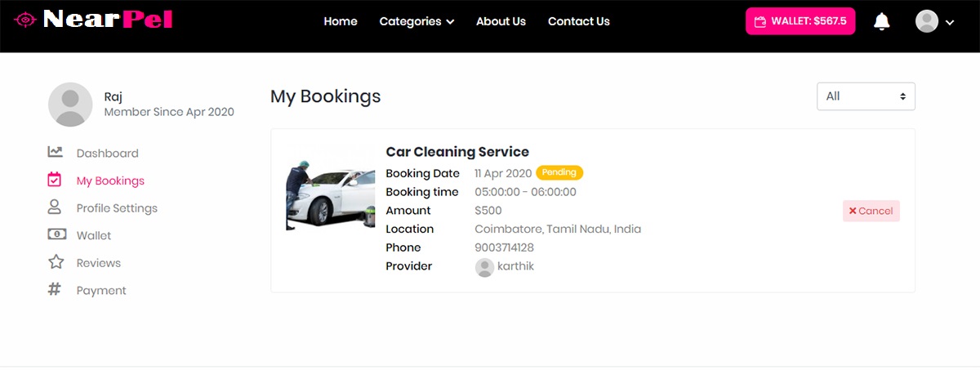Image resolution: width=980 pixels, height=370 pixels.
Task: Open the booking filter 'All' dropdown
Action: pos(866,96)
